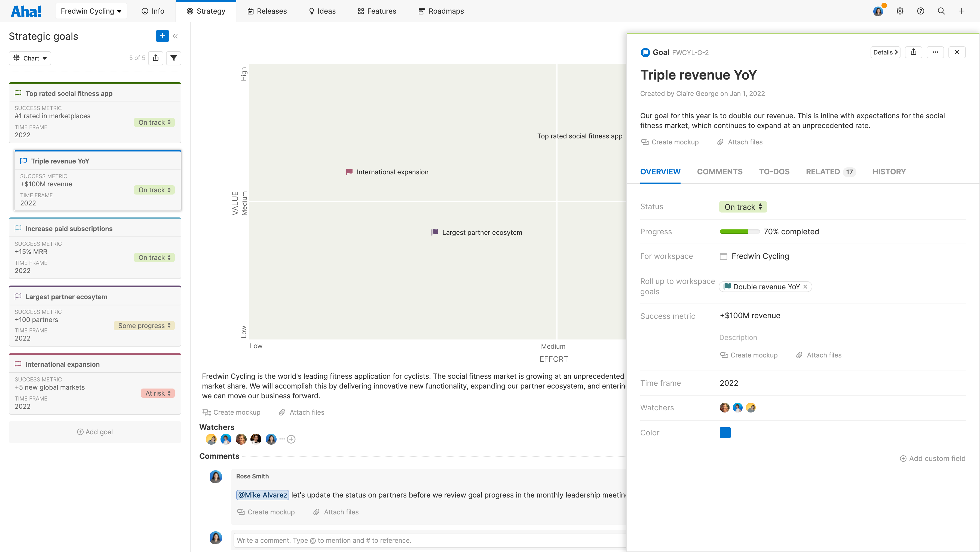Click the Details button
The image size is (980, 552).
click(x=885, y=52)
